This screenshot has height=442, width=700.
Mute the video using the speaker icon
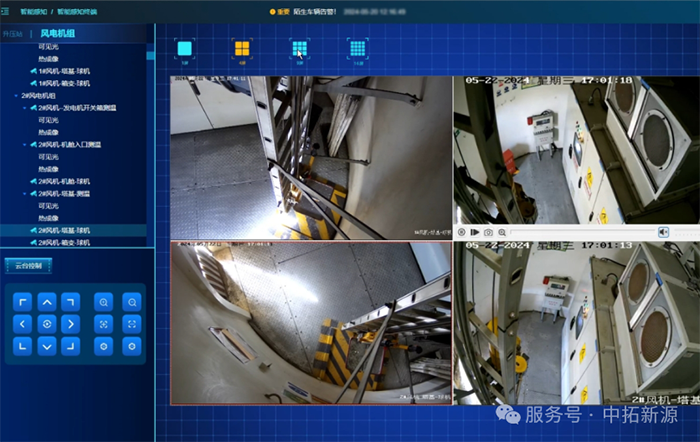662,232
